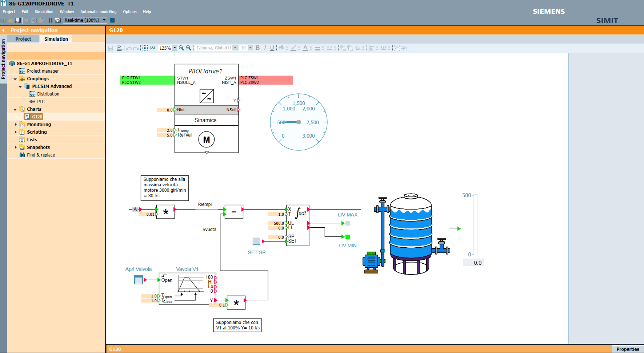Toggle the 123 value display icon
Screen dimensions: 644x353
(152, 48)
